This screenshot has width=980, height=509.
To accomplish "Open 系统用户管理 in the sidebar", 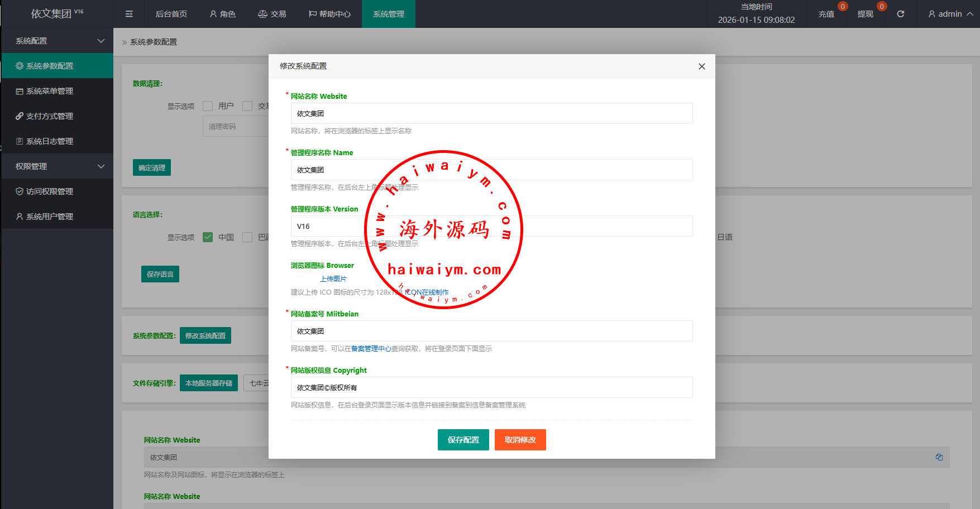I will point(50,217).
